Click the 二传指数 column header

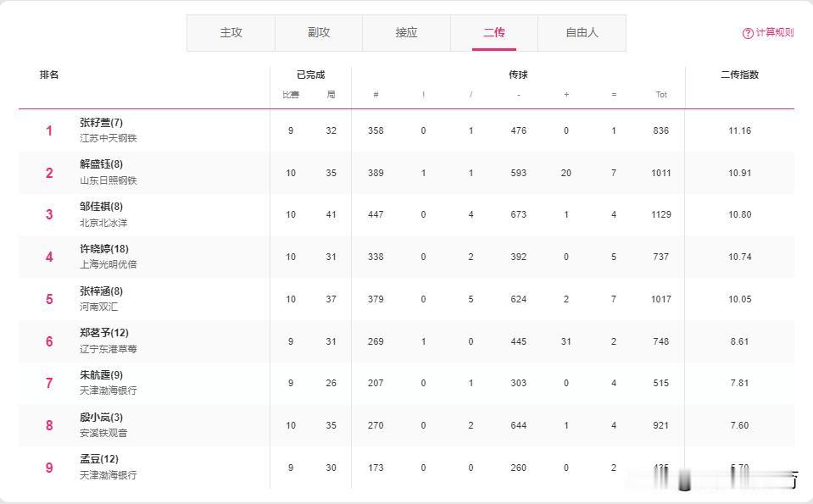click(x=739, y=75)
